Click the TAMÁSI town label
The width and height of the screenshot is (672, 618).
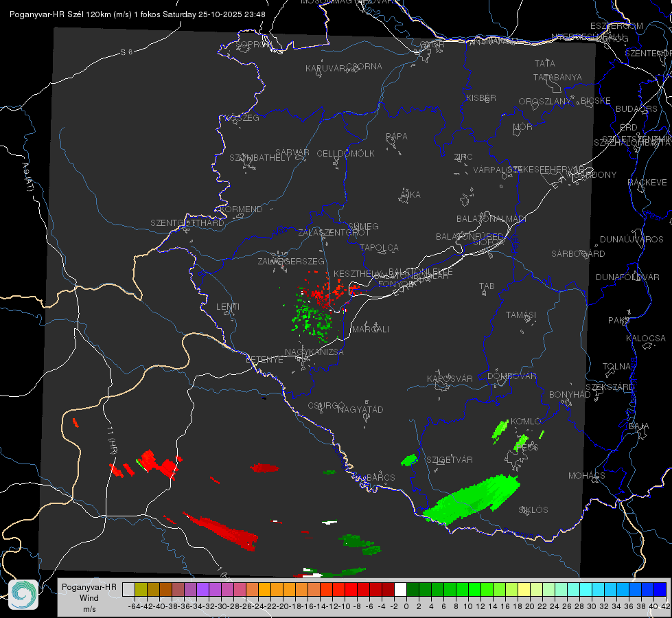tap(521, 315)
